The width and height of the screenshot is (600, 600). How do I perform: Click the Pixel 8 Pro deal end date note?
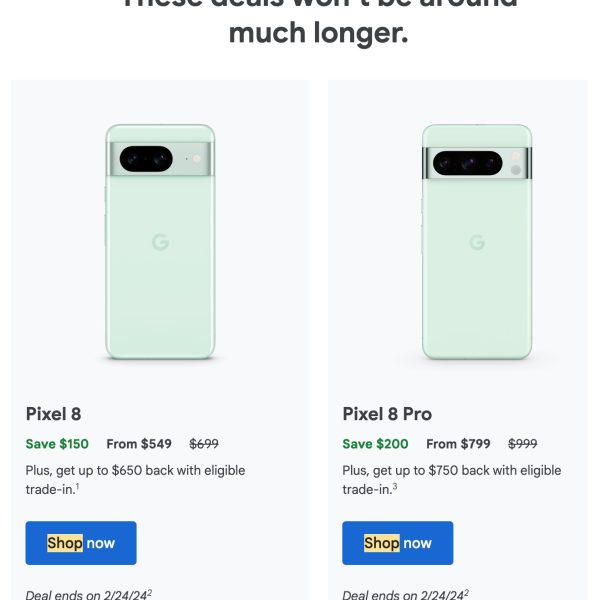point(405,594)
